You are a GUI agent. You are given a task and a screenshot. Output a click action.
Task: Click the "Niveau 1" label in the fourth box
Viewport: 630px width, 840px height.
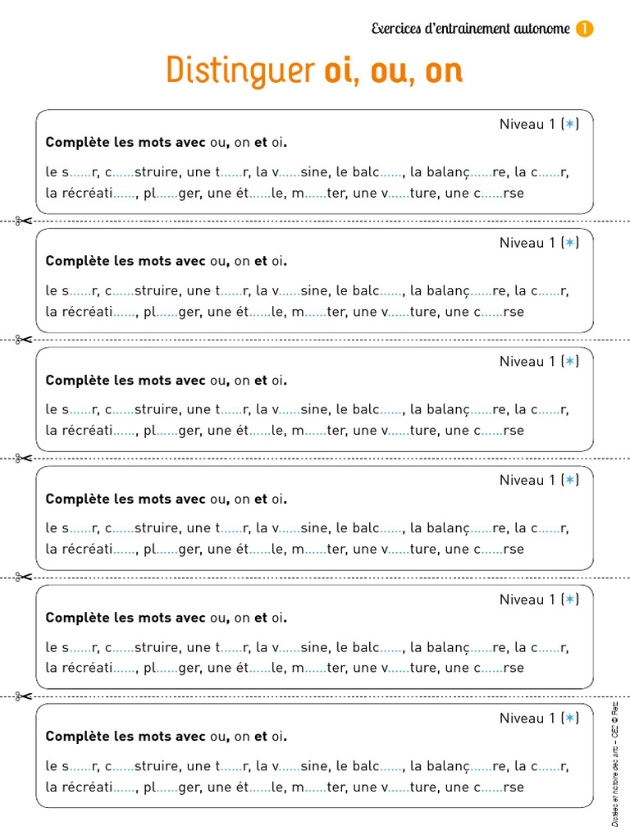click(x=528, y=481)
